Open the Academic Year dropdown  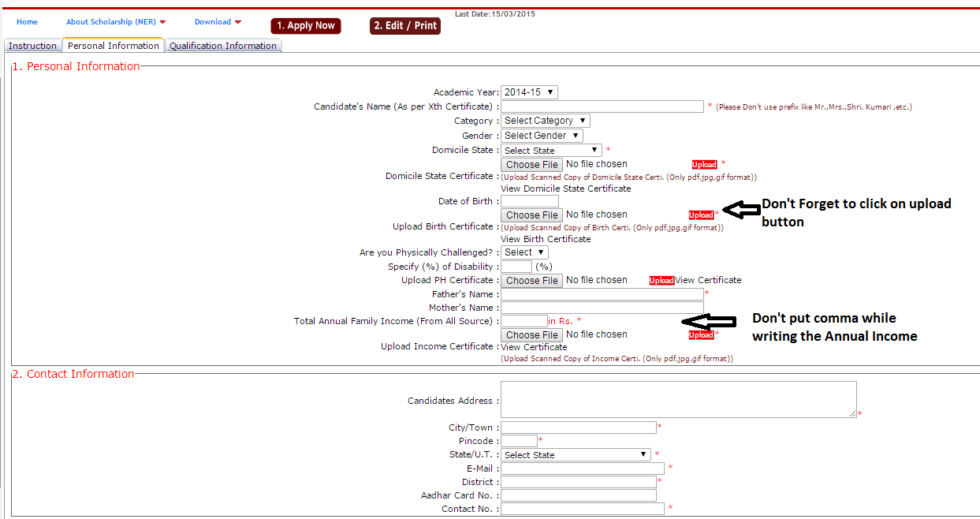(529, 92)
